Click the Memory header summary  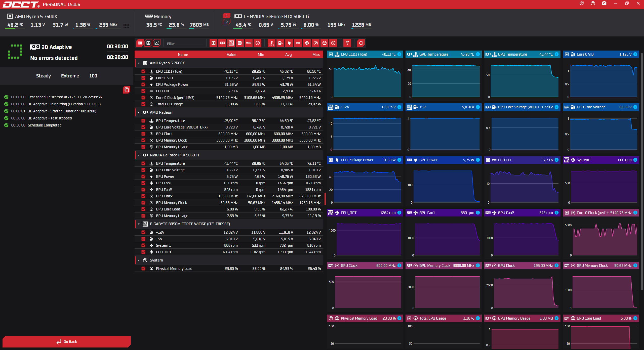click(163, 17)
